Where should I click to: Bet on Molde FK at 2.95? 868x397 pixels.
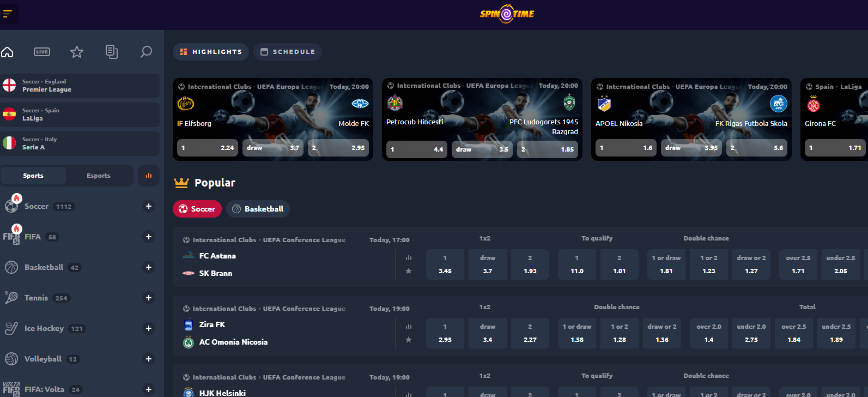(338, 148)
